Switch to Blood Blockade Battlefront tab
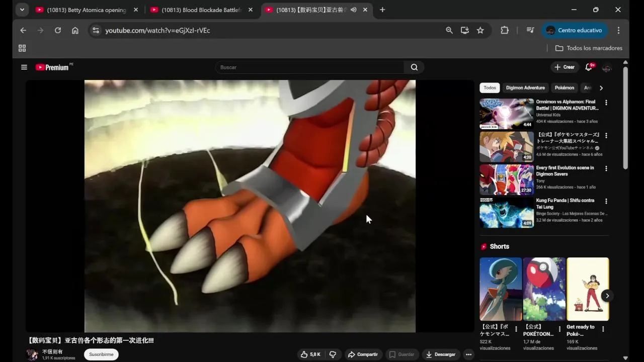644x362 pixels. 201,10
